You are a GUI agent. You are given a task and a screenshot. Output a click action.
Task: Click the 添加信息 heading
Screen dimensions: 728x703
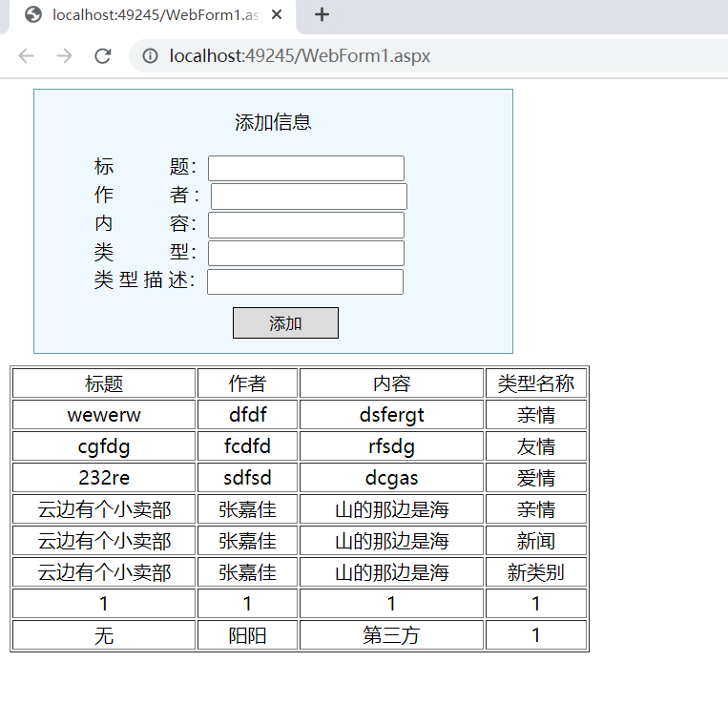pyautogui.click(x=273, y=122)
